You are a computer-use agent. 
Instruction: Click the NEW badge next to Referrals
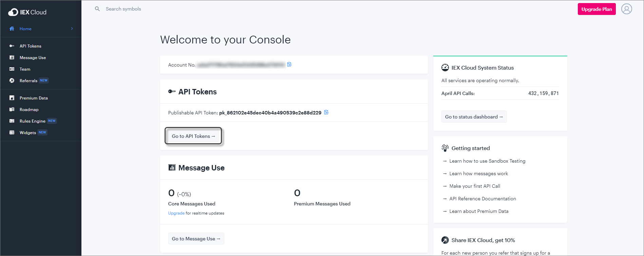44,80
